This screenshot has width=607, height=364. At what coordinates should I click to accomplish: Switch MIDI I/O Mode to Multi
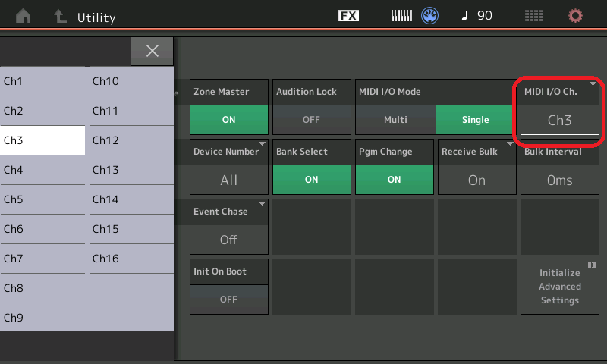pos(395,120)
